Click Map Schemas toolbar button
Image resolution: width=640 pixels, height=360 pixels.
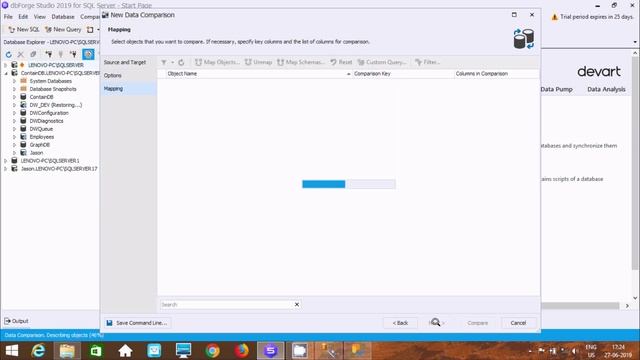tap(300, 62)
